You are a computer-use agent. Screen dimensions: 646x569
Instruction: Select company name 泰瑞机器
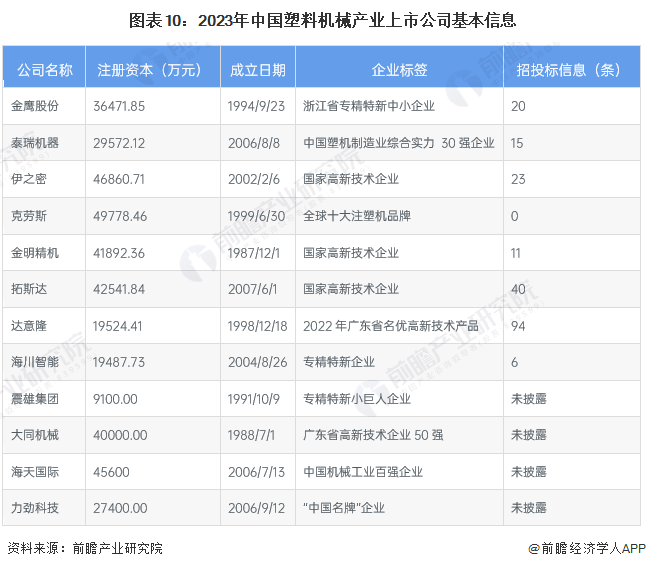point(35,143)
